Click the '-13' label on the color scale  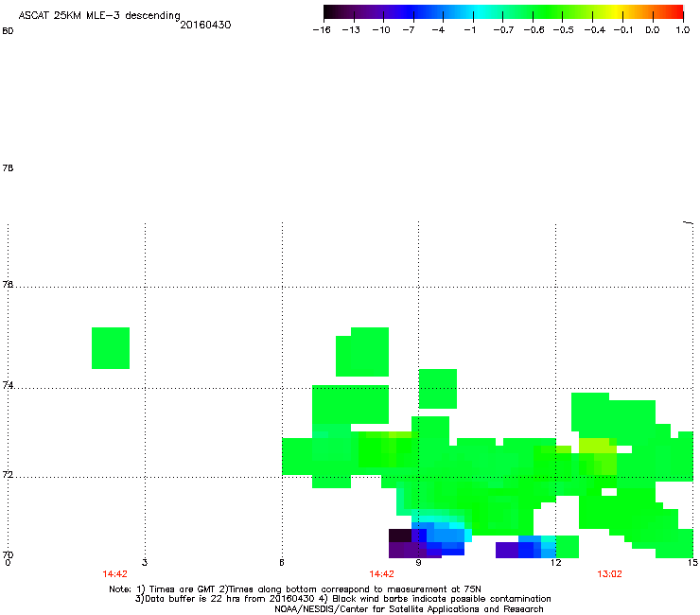(x=351, y=30)
